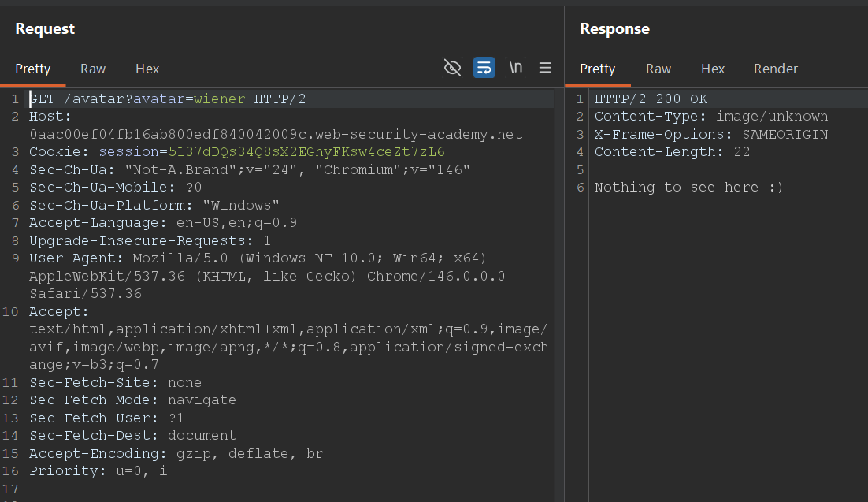Click the session cookie value 5L37dDQs34Q8sX2EGhyFKsw4ceZt7zL6
Screen dimensions: 868x502
306,152
